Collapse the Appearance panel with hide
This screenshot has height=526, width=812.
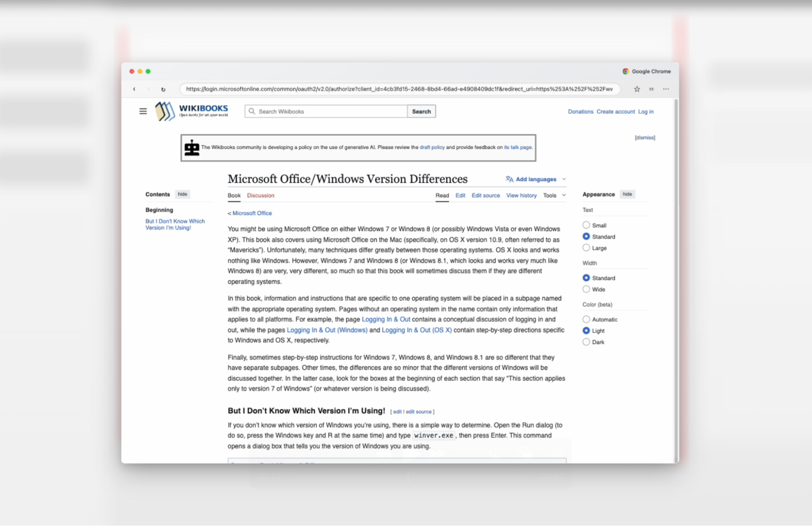(627, 194)
